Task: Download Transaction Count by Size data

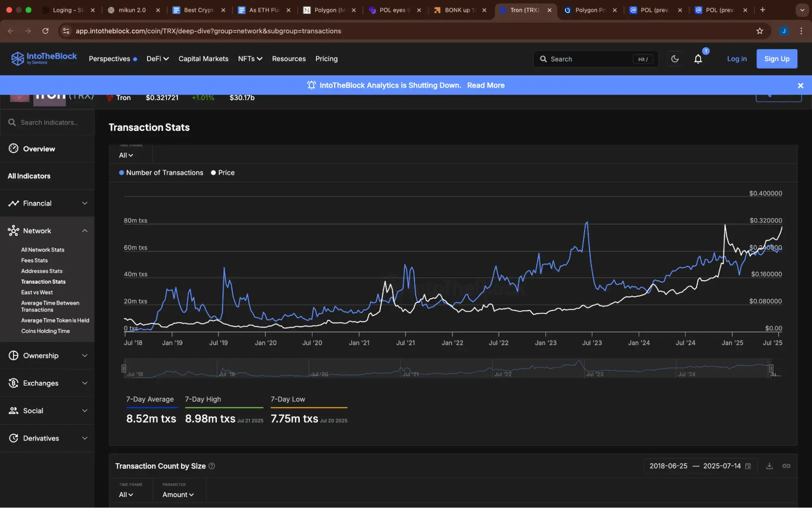Action: (769, 466)
